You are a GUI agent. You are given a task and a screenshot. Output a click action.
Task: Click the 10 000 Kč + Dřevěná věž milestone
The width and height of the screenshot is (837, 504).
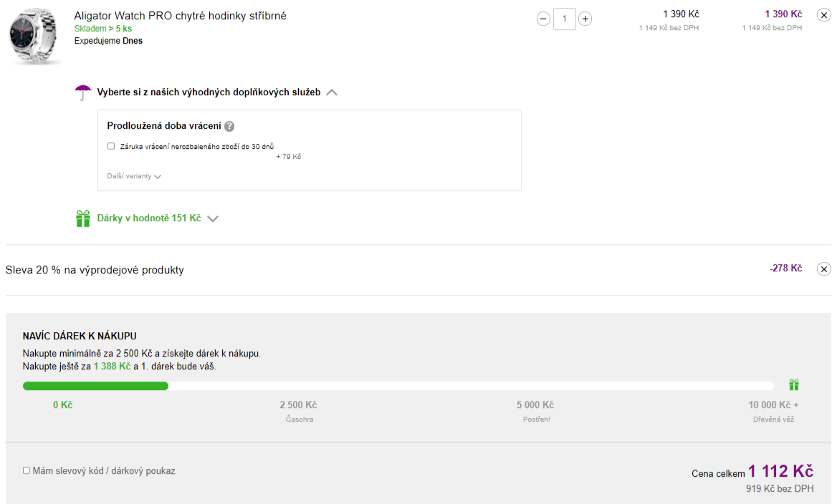click(773, 411)
